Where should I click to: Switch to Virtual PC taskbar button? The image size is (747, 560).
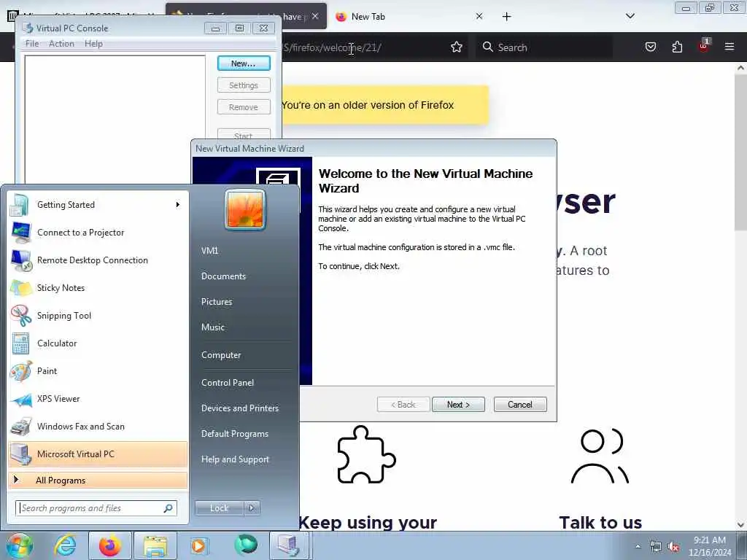[x=289, y=545]
